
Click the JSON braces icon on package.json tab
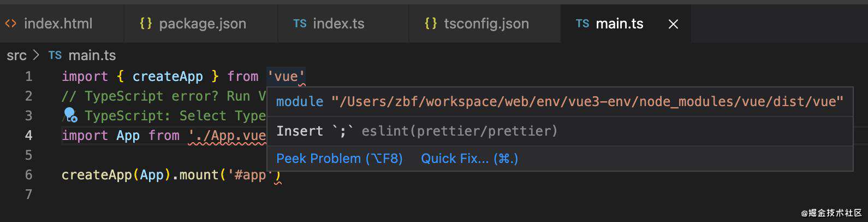pos(146,24)
